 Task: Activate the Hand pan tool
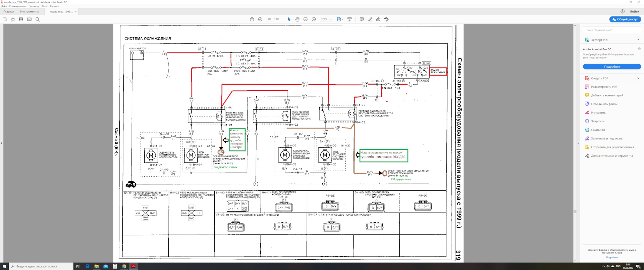coord(297,19)
